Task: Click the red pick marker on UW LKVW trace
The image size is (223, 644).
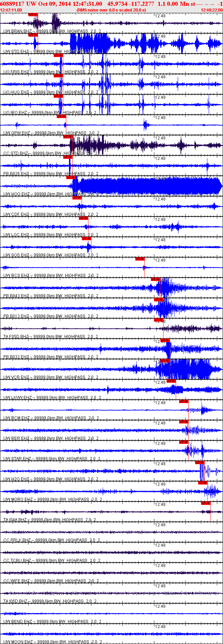Action: tap(172, 381)
